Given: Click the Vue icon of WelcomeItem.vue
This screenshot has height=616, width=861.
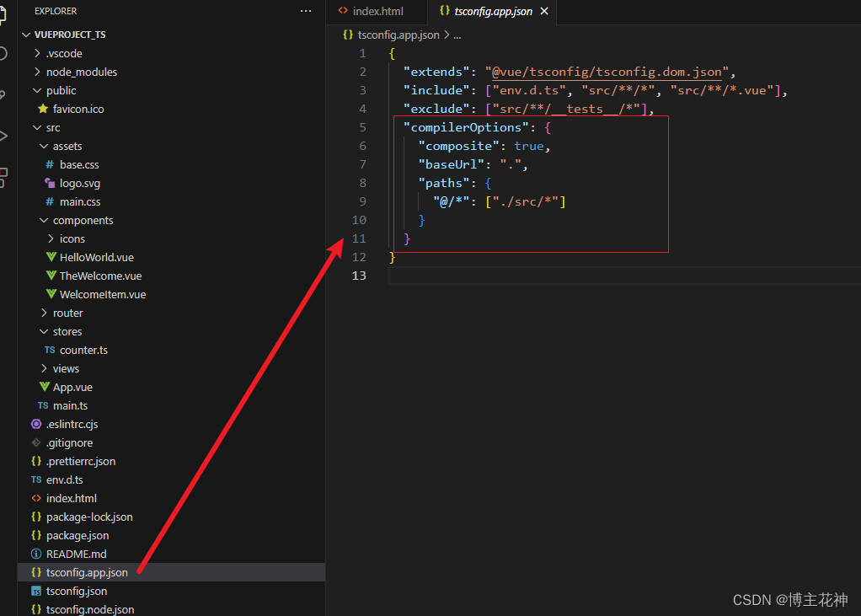Looking at the screenshot, I should point(51,294).
